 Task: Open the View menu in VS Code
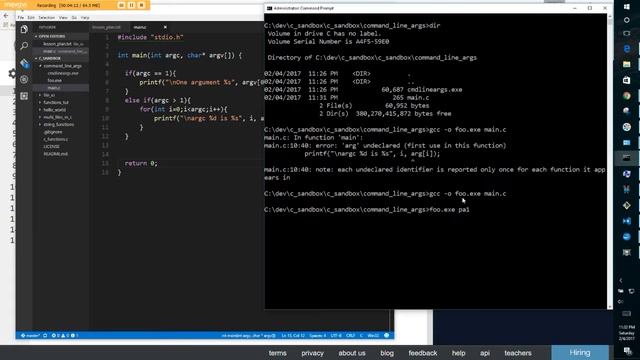[x=63, y=18]
